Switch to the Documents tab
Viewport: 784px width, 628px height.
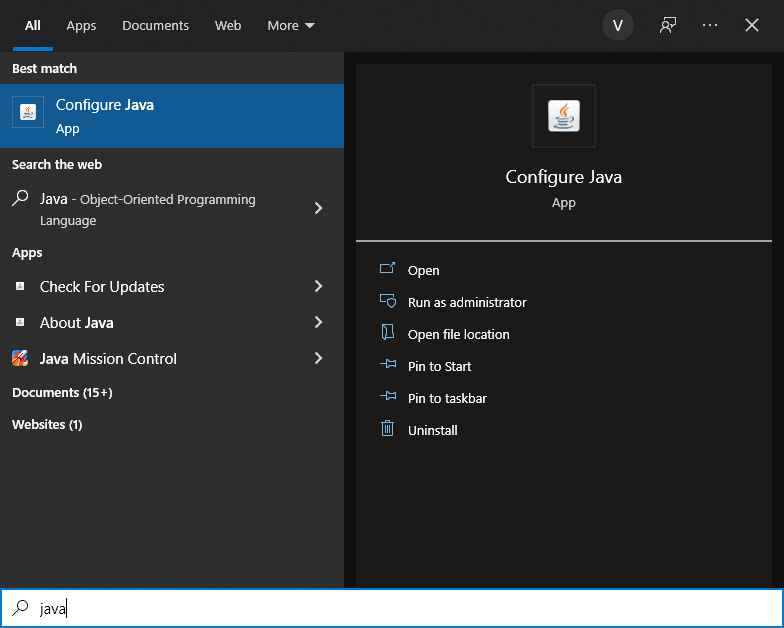pos(155,26)
